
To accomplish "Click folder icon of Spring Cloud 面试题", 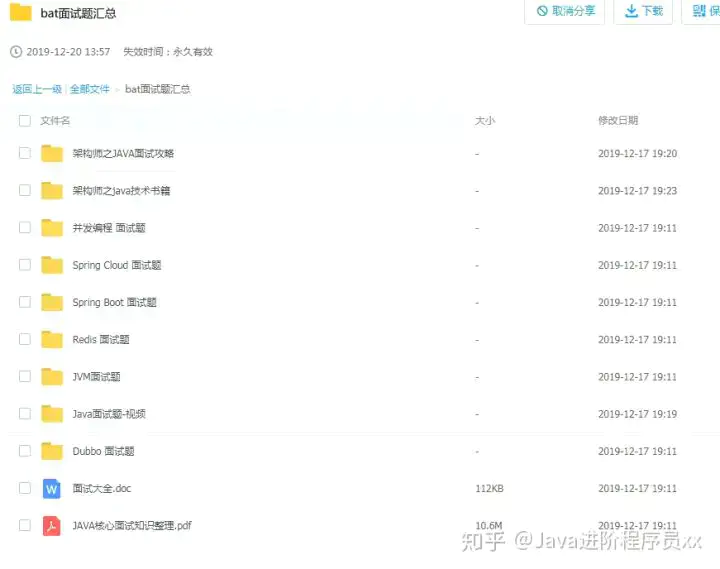I will 52,265.
